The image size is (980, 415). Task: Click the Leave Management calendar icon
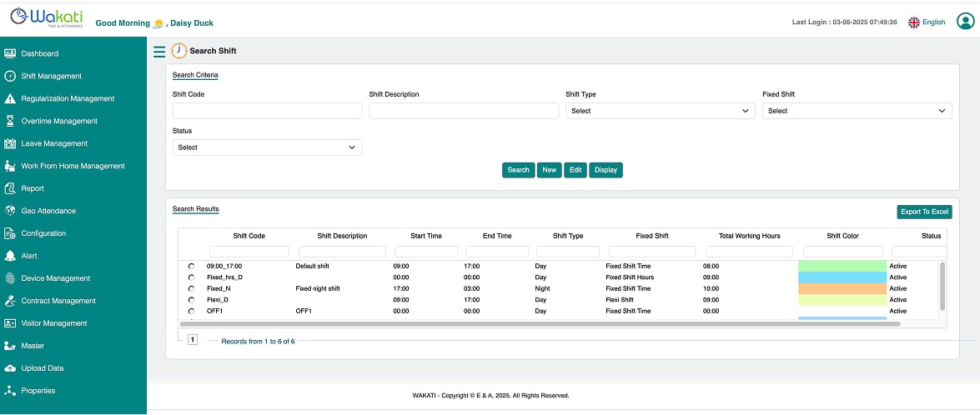tap(10, 143)
